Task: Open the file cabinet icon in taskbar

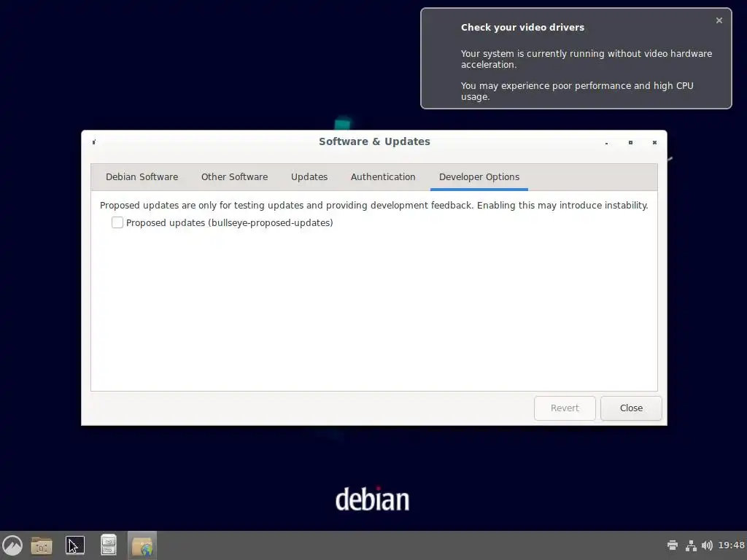Action: (x=108, y=545)
